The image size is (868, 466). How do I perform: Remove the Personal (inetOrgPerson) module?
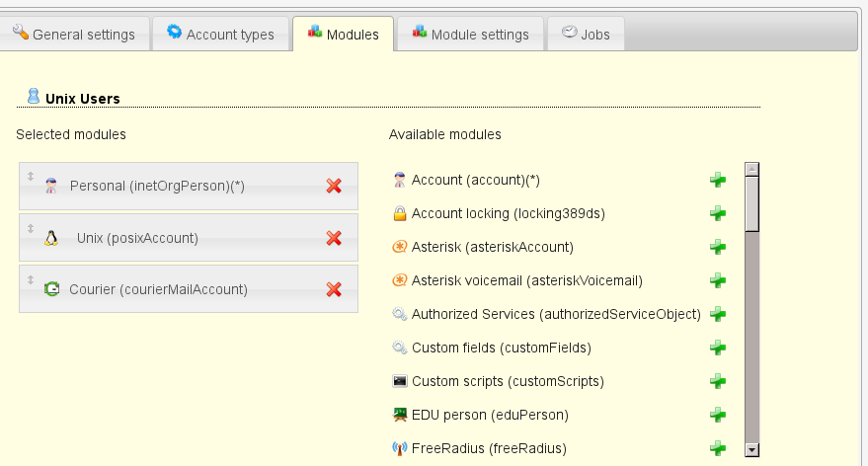pyautogui.click(x=334, y=186)
